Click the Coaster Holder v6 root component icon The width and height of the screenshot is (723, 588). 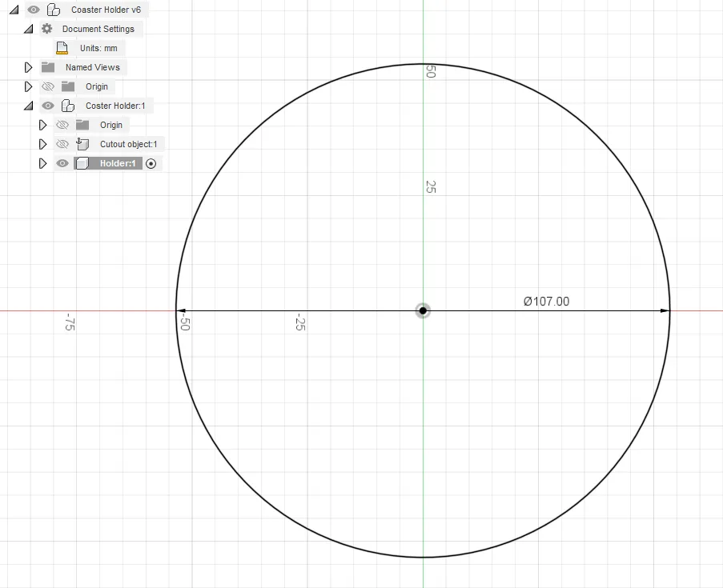[x=54, y=10]
